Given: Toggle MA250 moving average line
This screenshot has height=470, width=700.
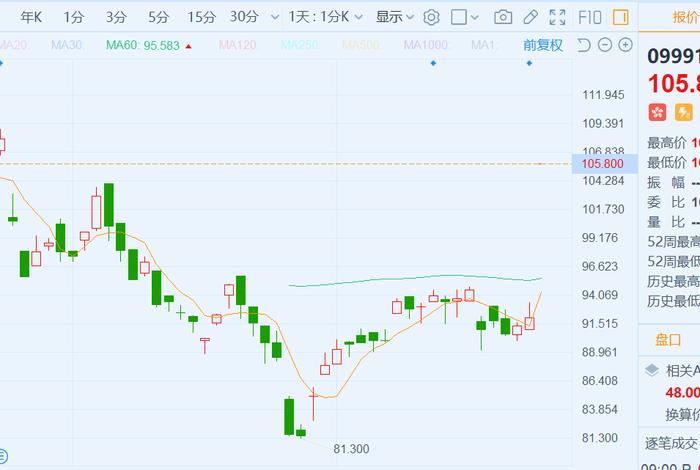Looking at the screenshot, I should [x=300, y=45].
